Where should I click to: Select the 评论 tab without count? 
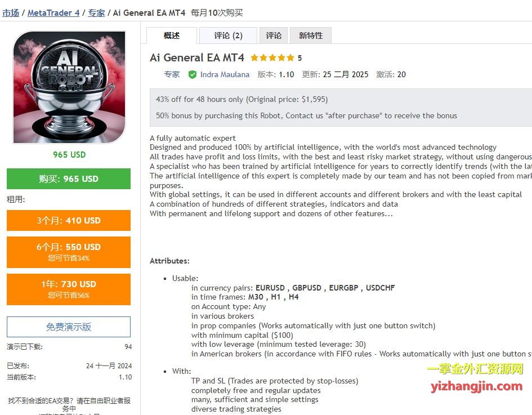coord(274,35)
